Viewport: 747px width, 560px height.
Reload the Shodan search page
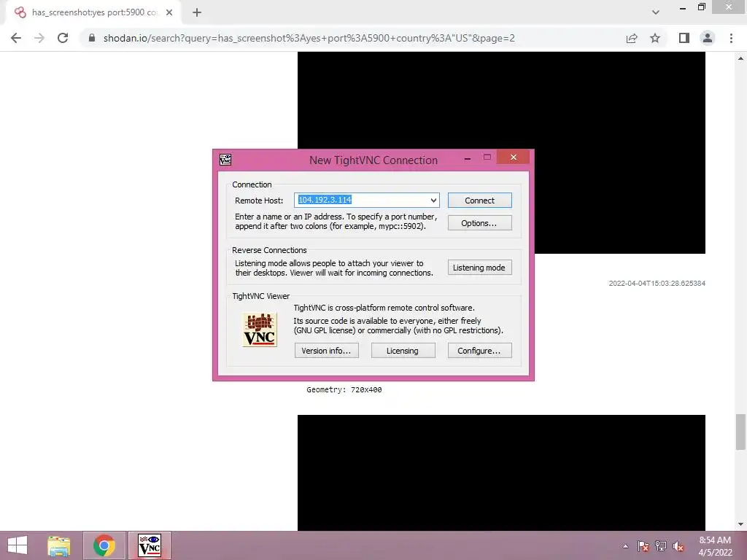point(63,38)
